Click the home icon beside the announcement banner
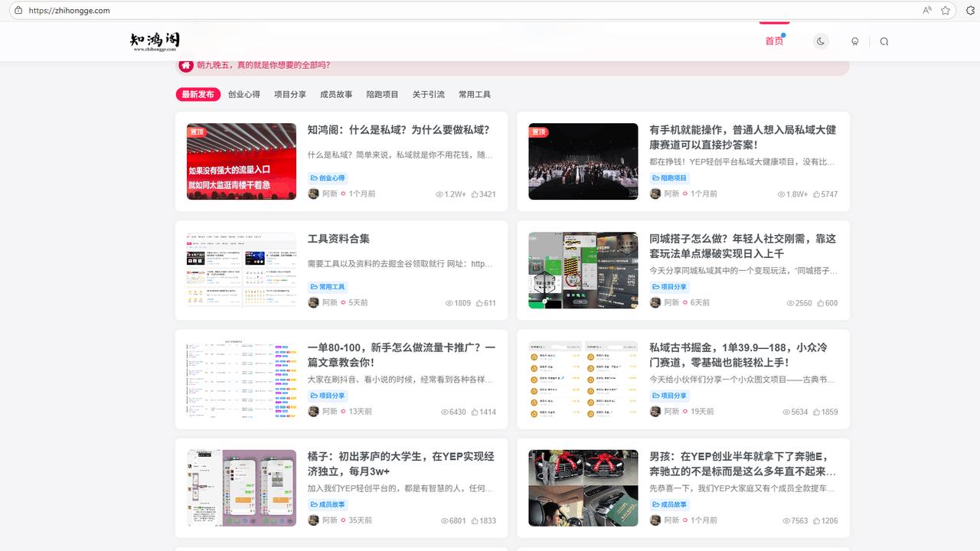 [186, 66]
